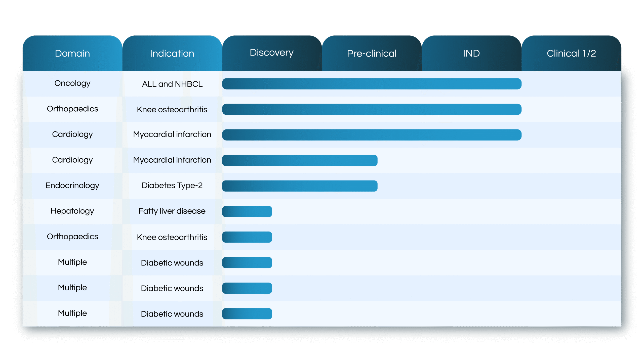Select the Discovery stage header
Screen dimensions: 644x362
tap(272, 53)
